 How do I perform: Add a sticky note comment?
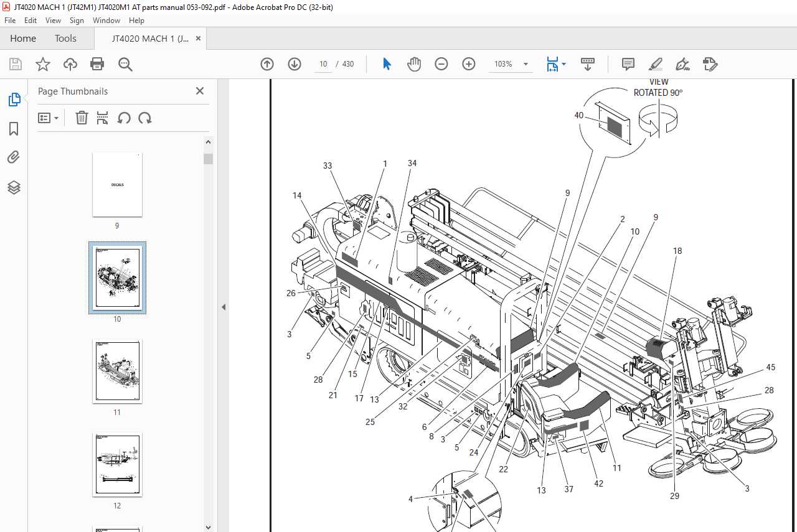point(628,64)
